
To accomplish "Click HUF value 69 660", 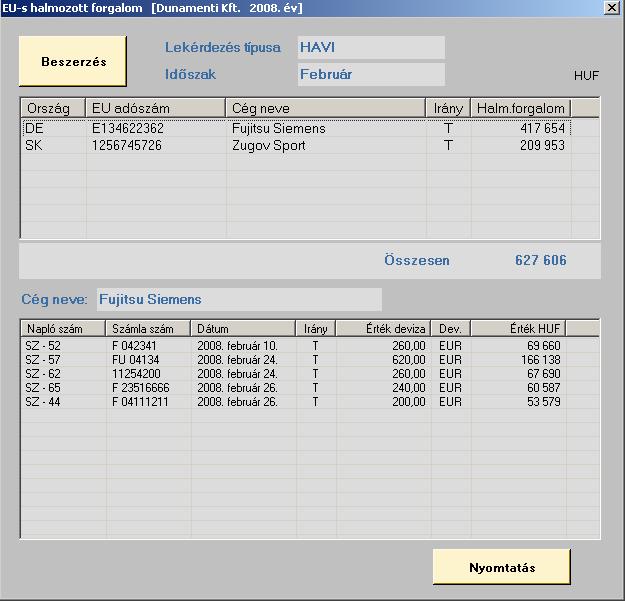I will pos(544,346).
